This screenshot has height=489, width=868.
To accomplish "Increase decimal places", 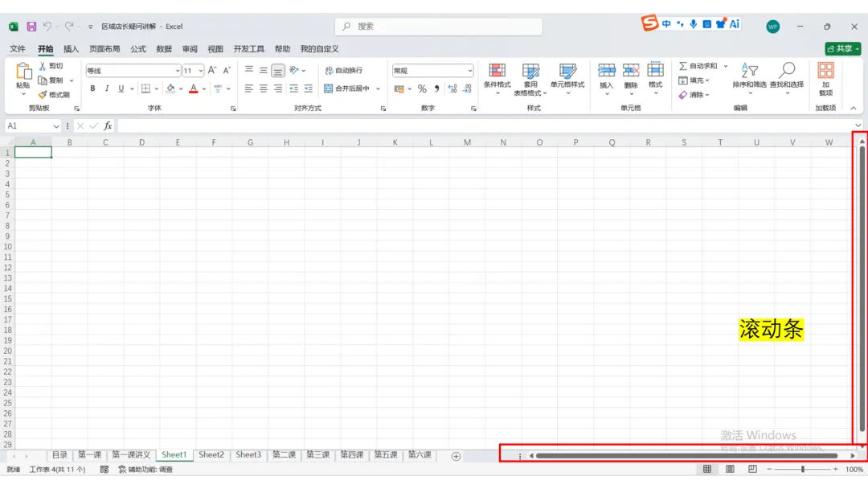I will 452,88.
